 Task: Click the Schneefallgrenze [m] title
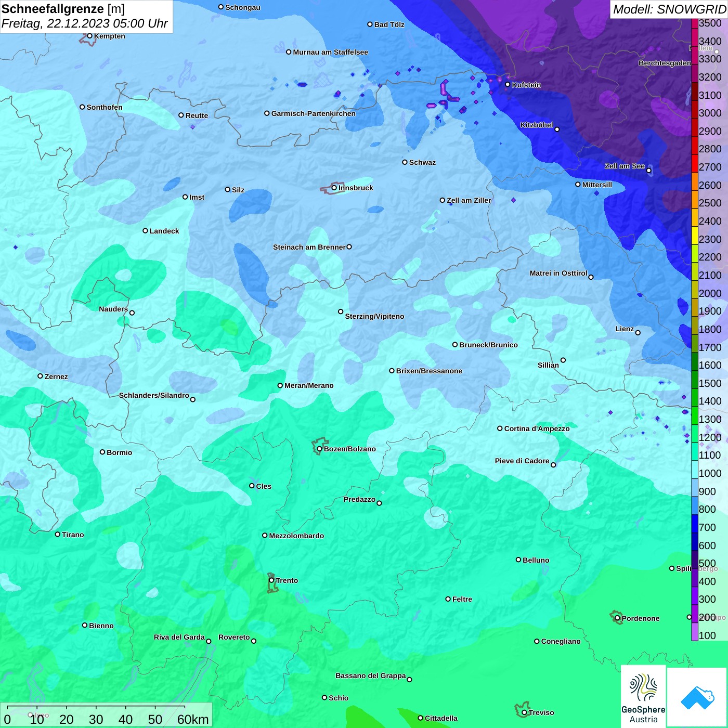[x=63, y=9]
